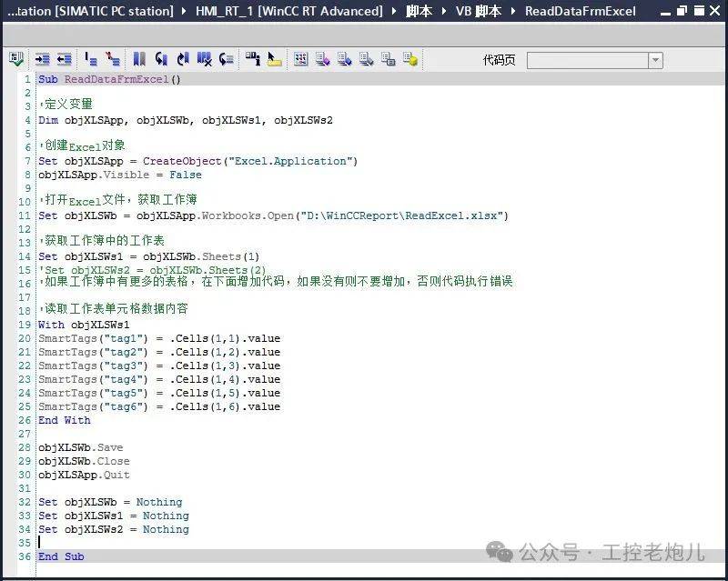Click the check syntax icon
This screenshot has height=581, width=728.
tap(16, 59)
